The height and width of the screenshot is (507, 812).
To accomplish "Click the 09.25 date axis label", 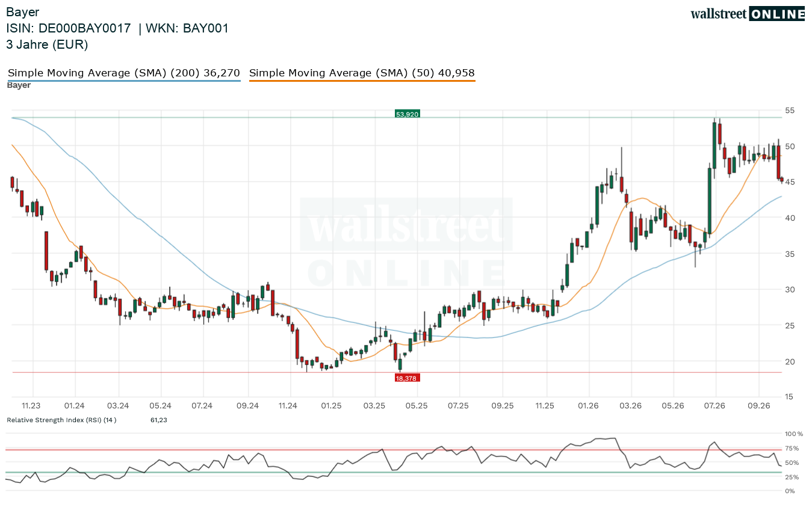I will tap(502, 406).
